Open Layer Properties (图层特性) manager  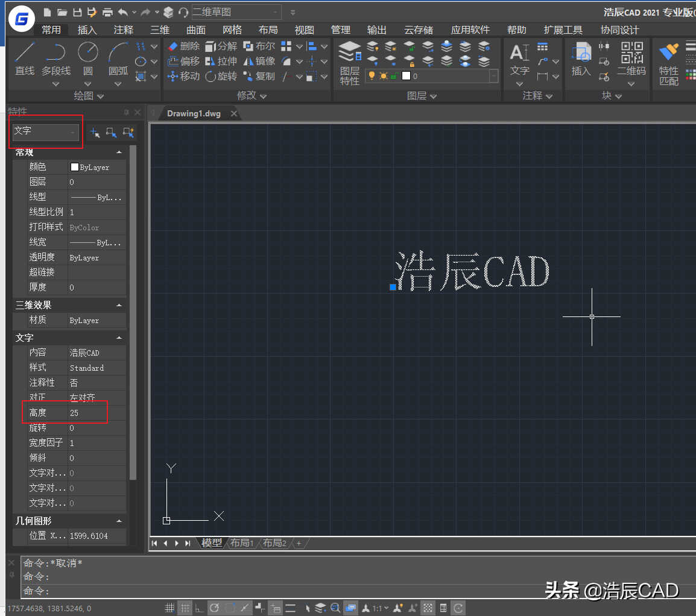tap(350, 63)
